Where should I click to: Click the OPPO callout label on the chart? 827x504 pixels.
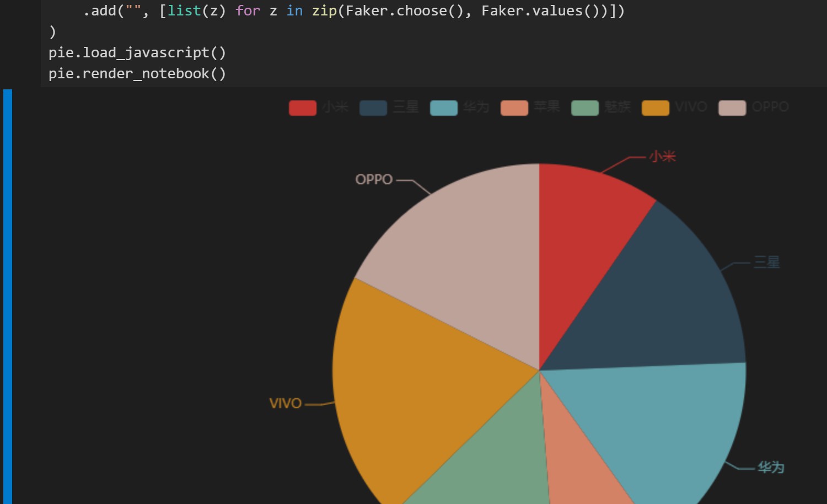click(375, 179)
